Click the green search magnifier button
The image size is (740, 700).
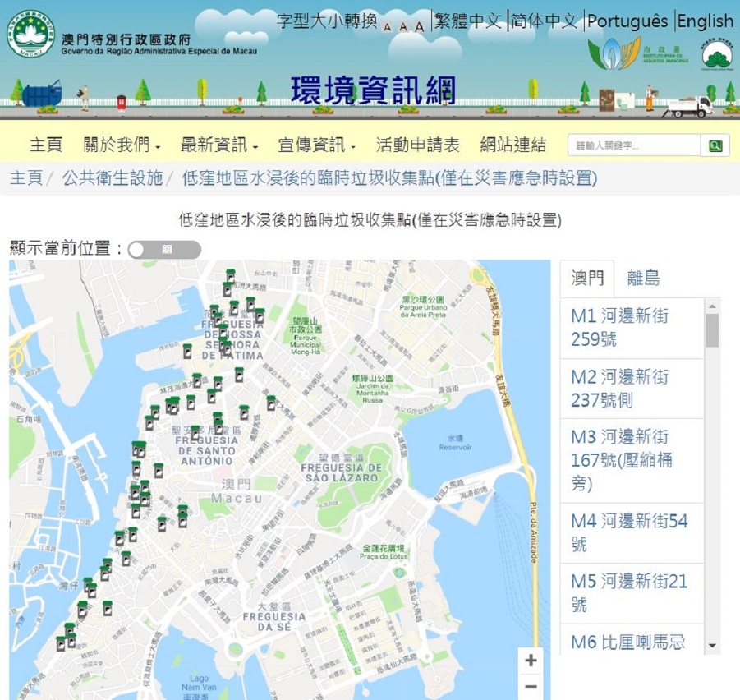tap(715, 145)
